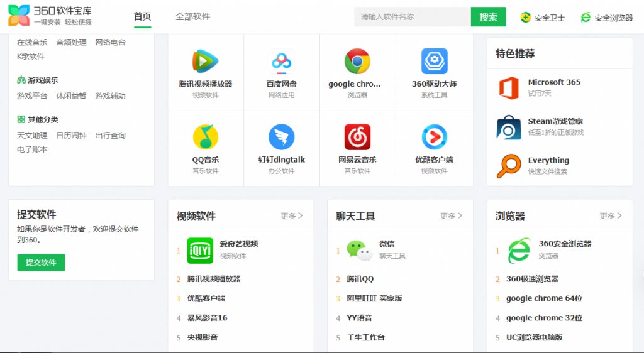Open the 腾讯视频播放器 app icon
This screenshot has height=353, width=644.
tap(206, 62)
